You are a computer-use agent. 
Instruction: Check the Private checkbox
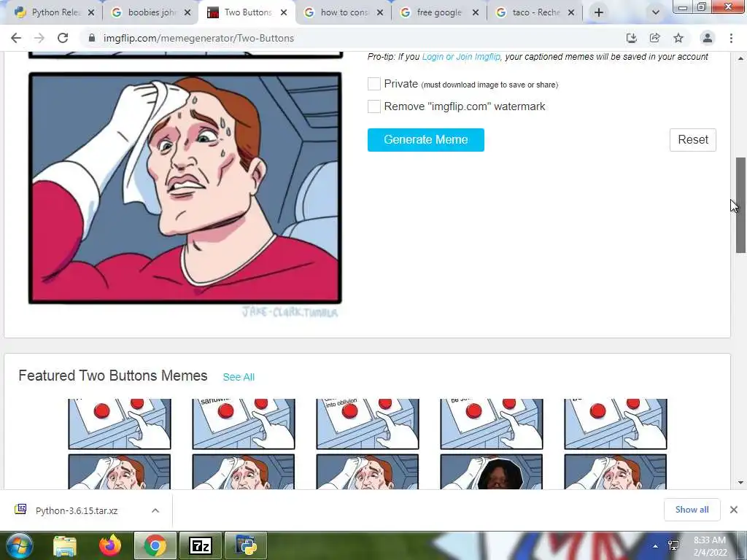374,84
